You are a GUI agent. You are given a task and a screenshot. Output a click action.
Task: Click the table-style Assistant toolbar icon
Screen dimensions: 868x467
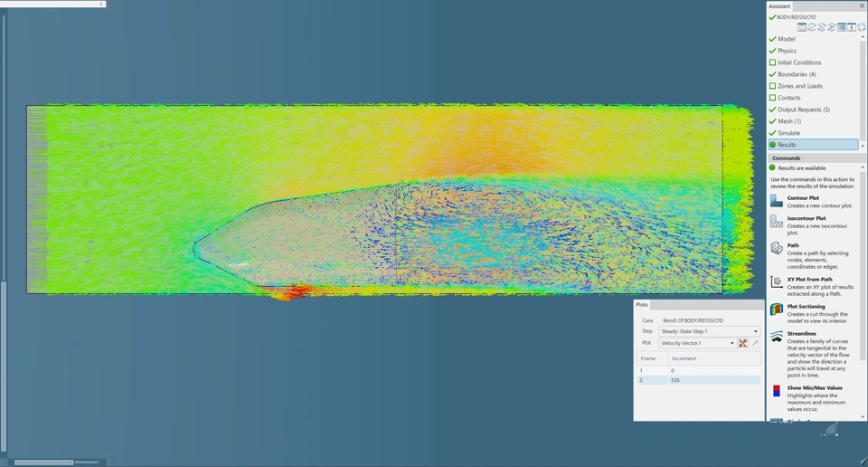click(x=842, y=27)
